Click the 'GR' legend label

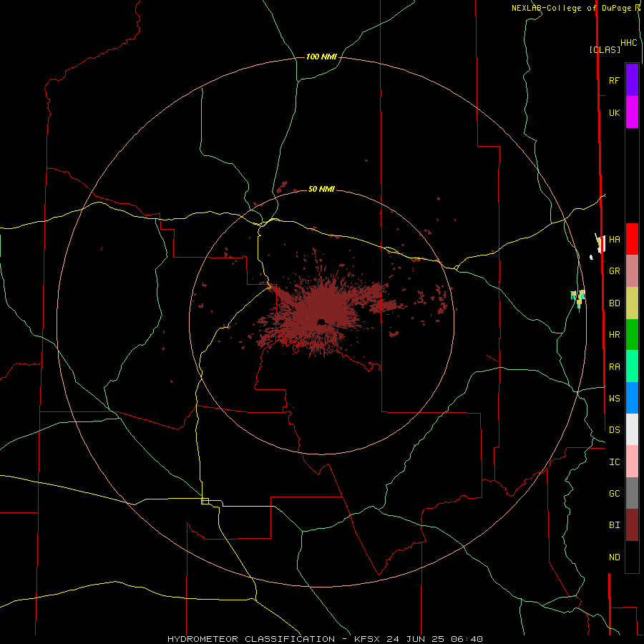click(x=615, y=271)
